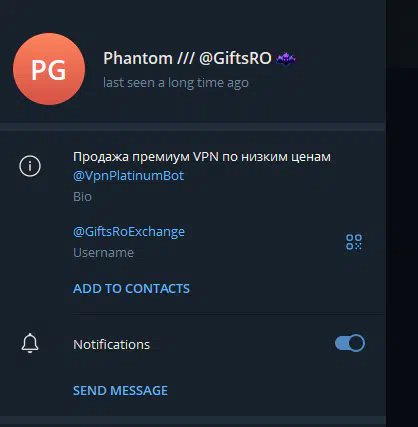Click the last seen status text
The width and height of the screenshot is (418, 427).
pos(176,83)
